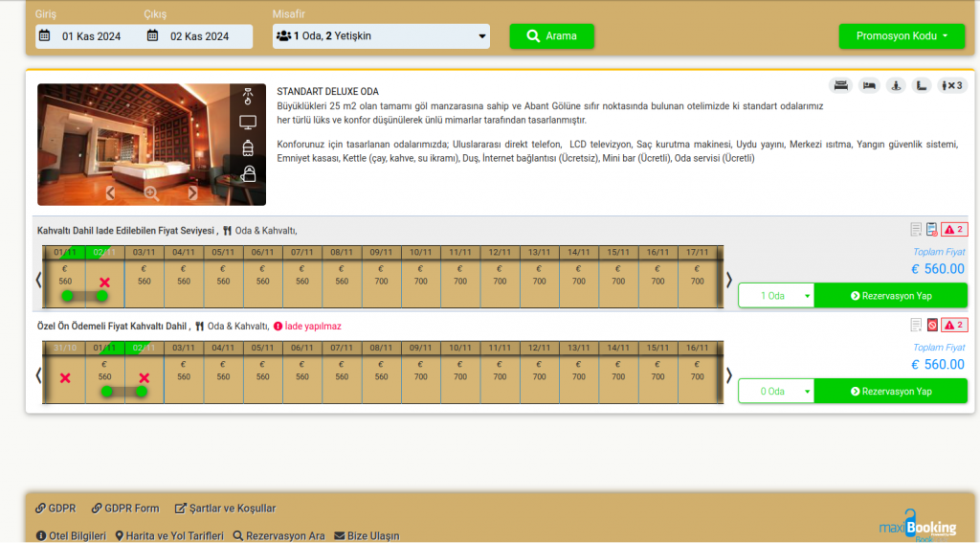This screenshot has width=980, height=543.
Task: Open the GDPR Form link
Action: pyautogui.click(x=125, y=509)
